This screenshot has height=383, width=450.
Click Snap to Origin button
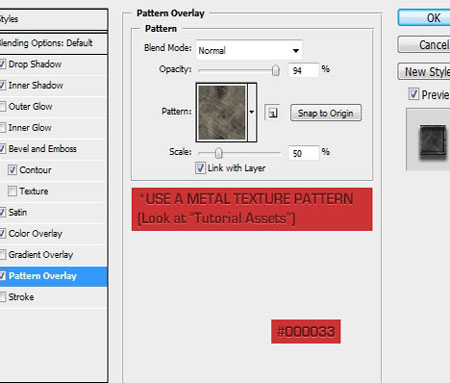326,113
